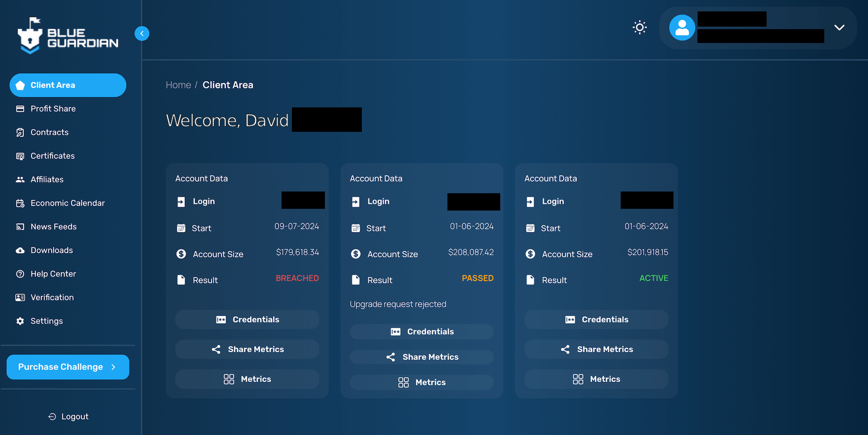Collapse the sidebar with arrow button
This screenshot has height=435, width=868.
click(x=142, y=34)
